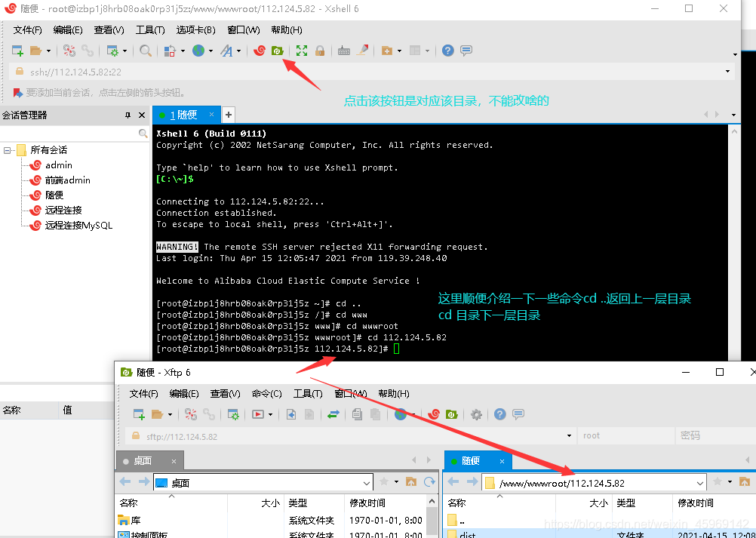The height and width of the screenshot is (538, 756).
Task: Select the dist folder in Xftp remote pane
Action: click(x=599, y=534)
